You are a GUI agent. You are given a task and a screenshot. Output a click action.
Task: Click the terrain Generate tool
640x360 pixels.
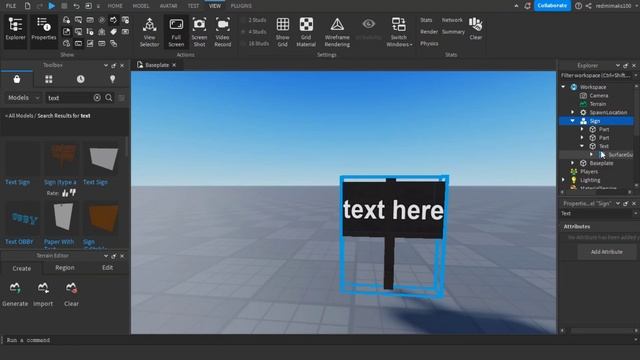(15, 294)
